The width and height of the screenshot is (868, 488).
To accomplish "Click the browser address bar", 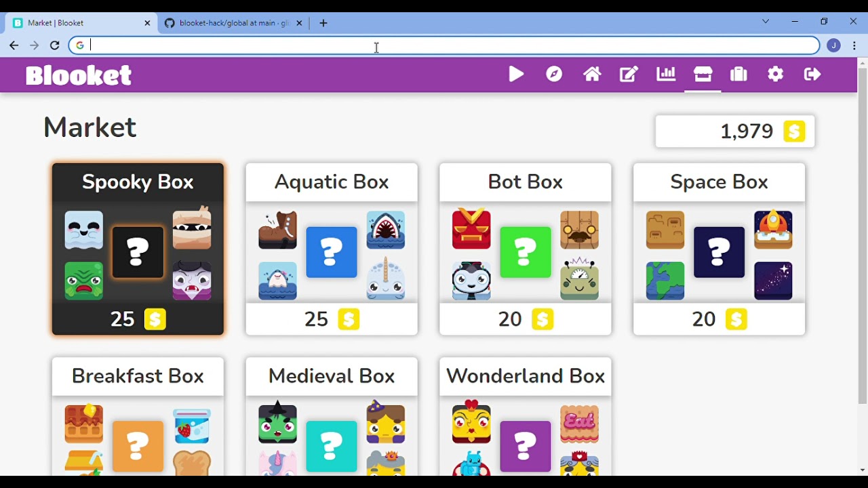I will coord(444,45).
